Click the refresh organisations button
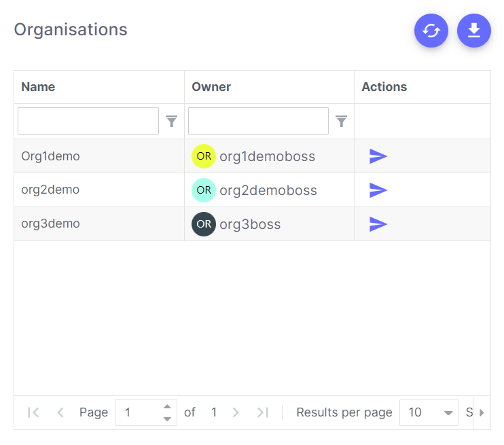This screenshot has width=504, height=445. pos(431,31)
